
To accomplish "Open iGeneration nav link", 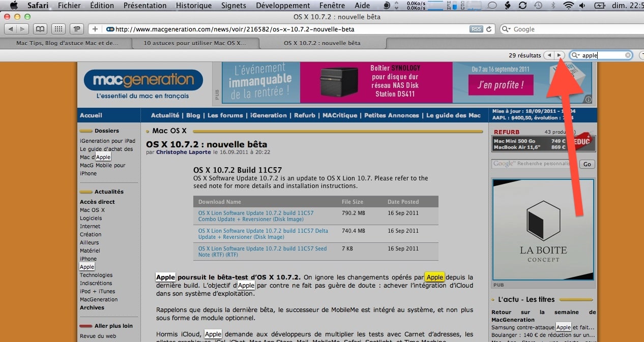I will click(268, 115).
